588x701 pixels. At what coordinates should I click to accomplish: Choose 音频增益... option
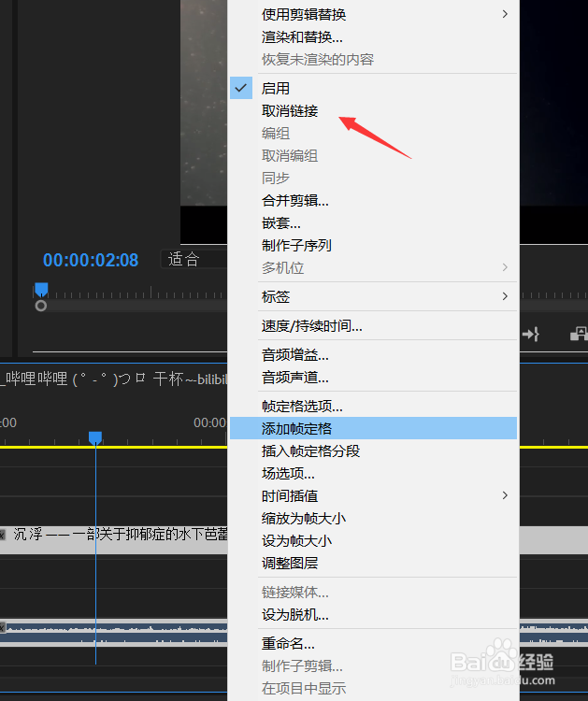pyautogui.click(x=373, y=355)
